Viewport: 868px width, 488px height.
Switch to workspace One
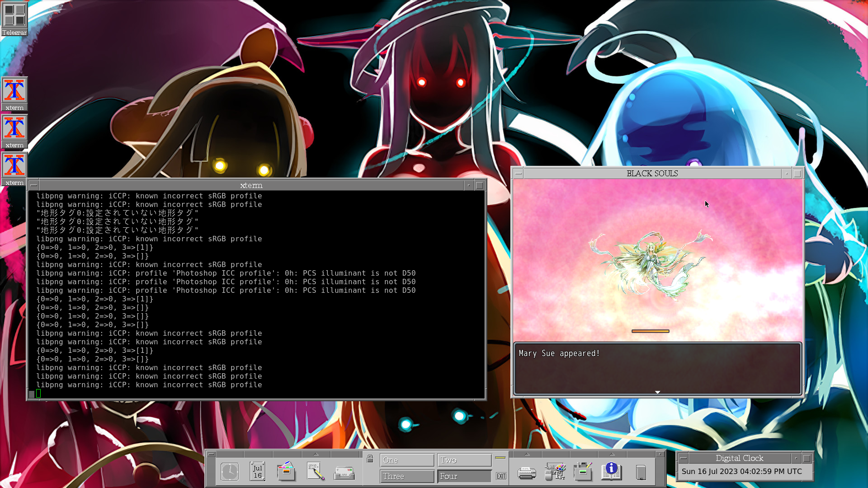point(407,460)
